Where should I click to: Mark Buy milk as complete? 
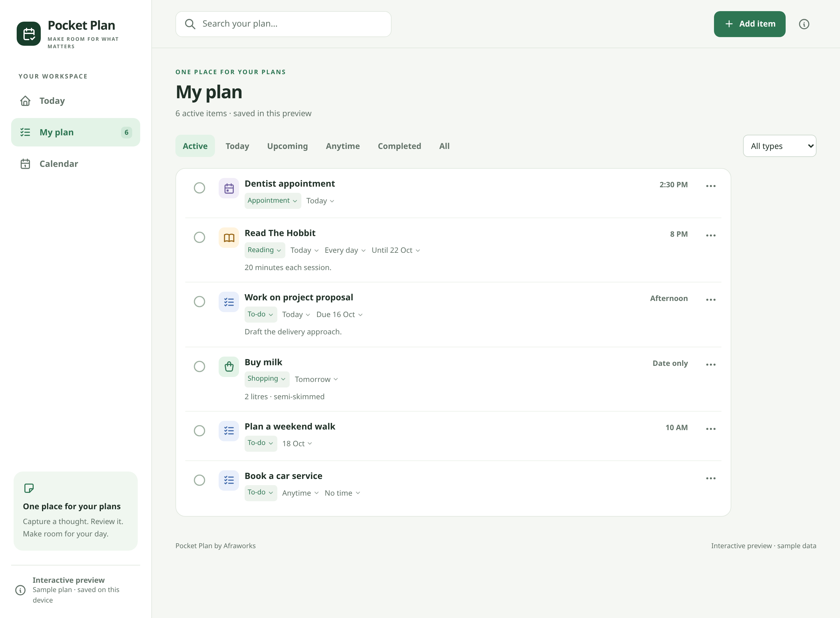point(199,366)
